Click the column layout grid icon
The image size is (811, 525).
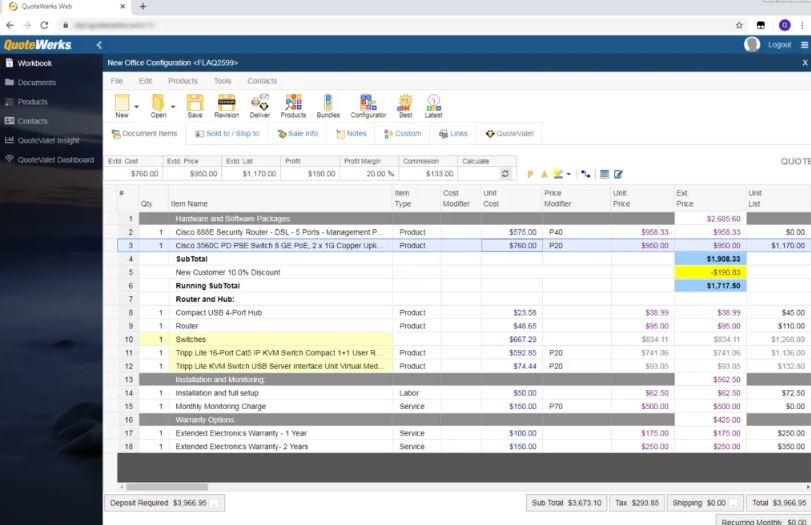click(x=604, y=174)
